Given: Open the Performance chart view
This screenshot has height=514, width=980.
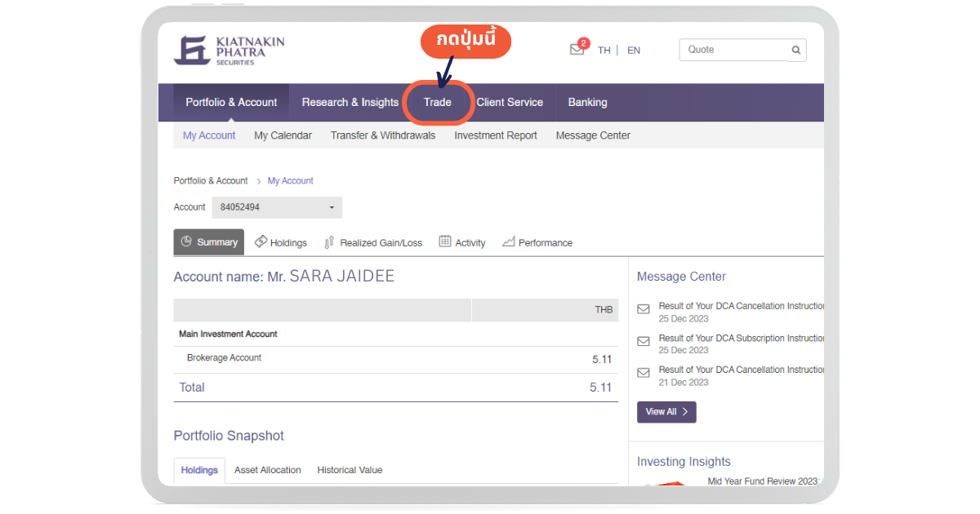Looking at the screenshot, I should [x=537, y=242].
